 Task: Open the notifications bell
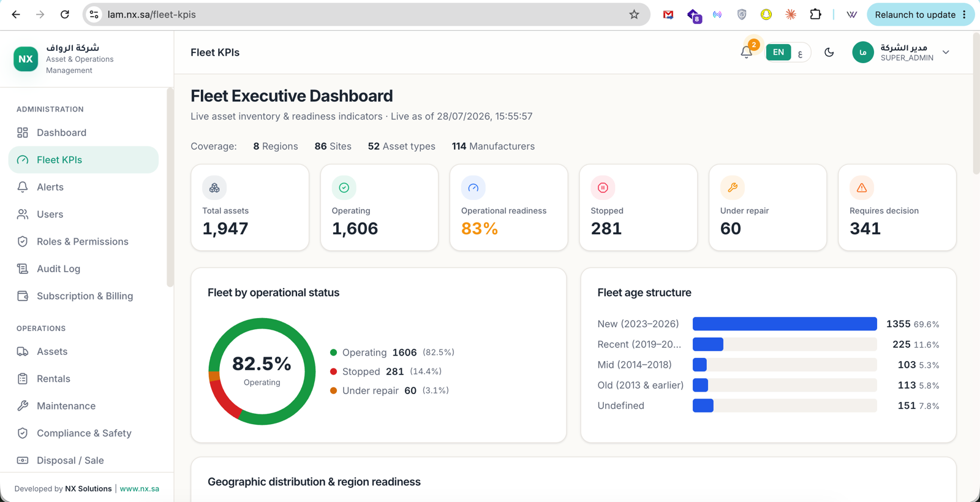point(747,53)
